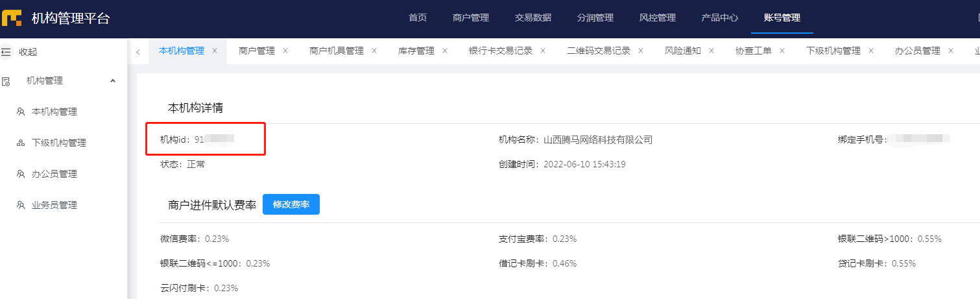Click the 修改费率 button
The image size is (980, 299).
(291, 204)
